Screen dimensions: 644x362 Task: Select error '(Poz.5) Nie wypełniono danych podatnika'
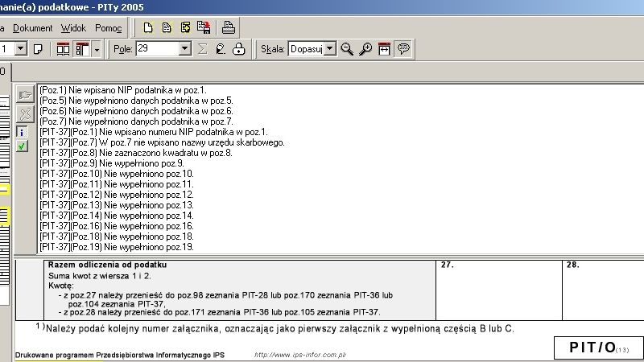click(x=136, y=101)
